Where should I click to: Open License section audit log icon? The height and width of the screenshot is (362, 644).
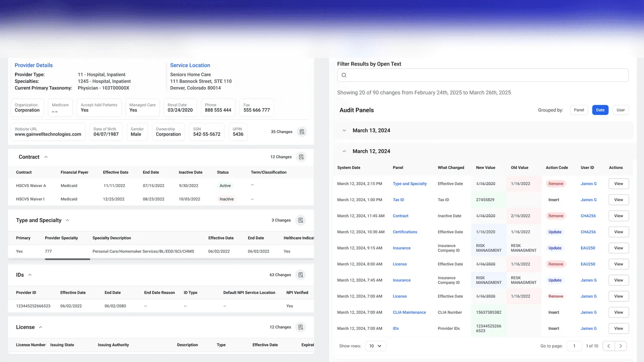click(301, 327)
